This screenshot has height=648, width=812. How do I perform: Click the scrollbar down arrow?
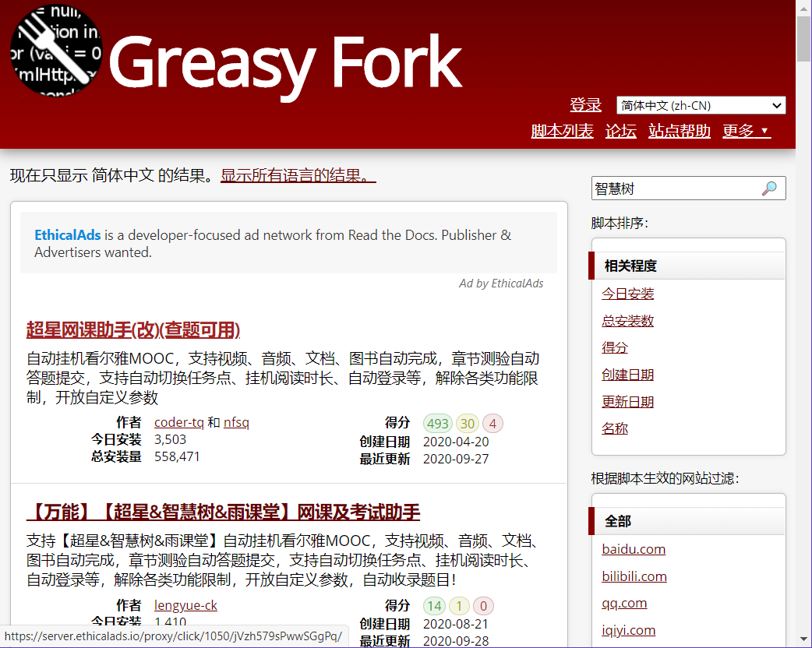(x=803, y=639)
